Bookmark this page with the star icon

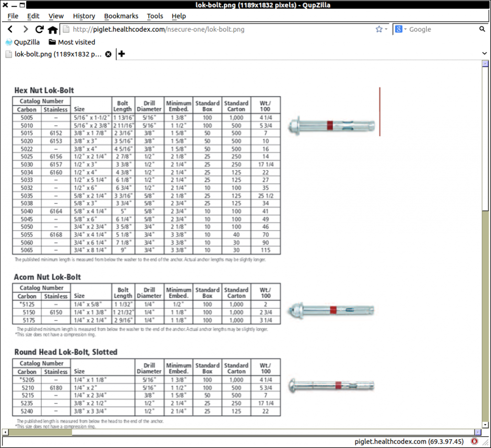[x=379, y=29]
